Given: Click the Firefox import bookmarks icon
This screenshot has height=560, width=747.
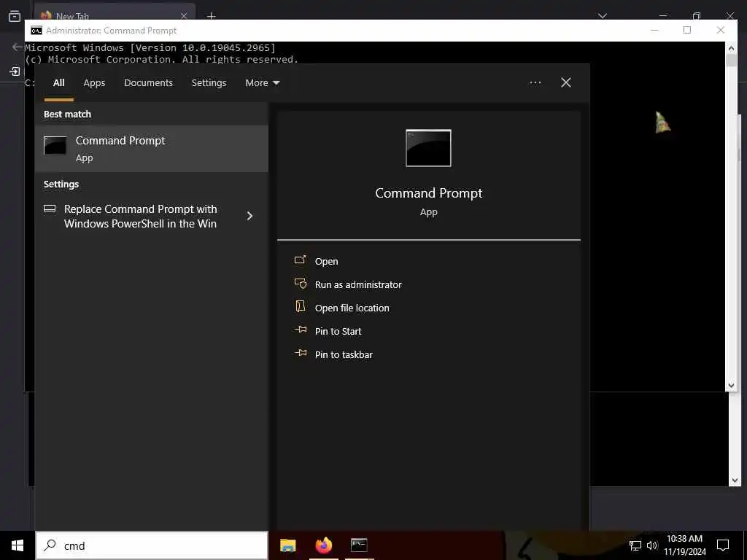Looking at the screenshot, I should tap(15, 71).
